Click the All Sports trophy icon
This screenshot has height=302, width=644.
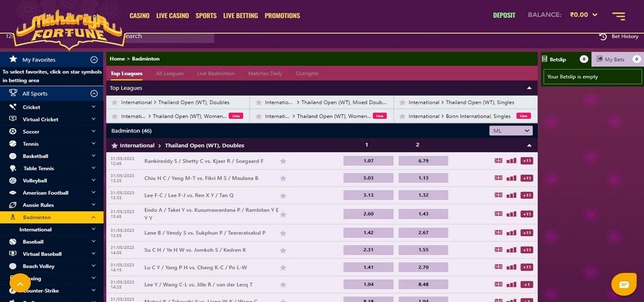point(13,93)
